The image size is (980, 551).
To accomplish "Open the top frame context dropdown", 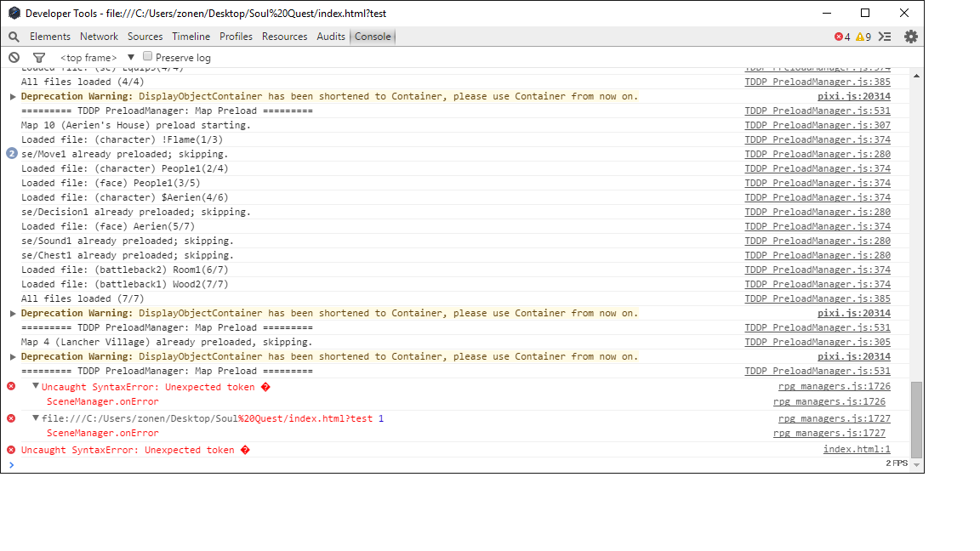I will [97, 58].
